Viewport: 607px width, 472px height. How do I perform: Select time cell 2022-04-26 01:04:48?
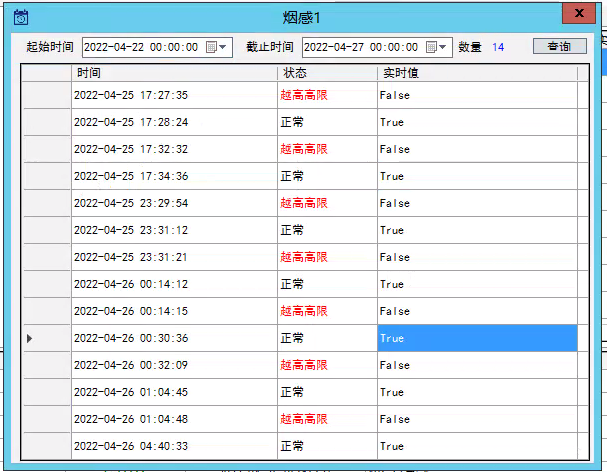click(174, 419)
